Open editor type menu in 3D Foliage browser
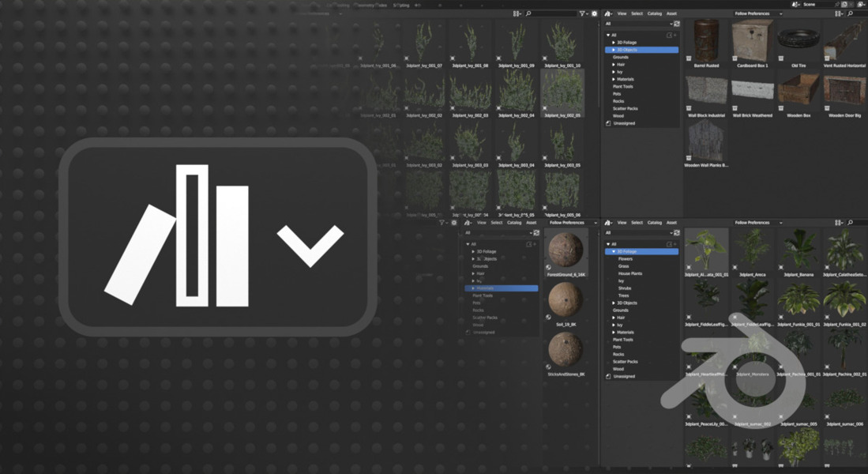Viewport: 868px width, 474px height. (609, 223)
